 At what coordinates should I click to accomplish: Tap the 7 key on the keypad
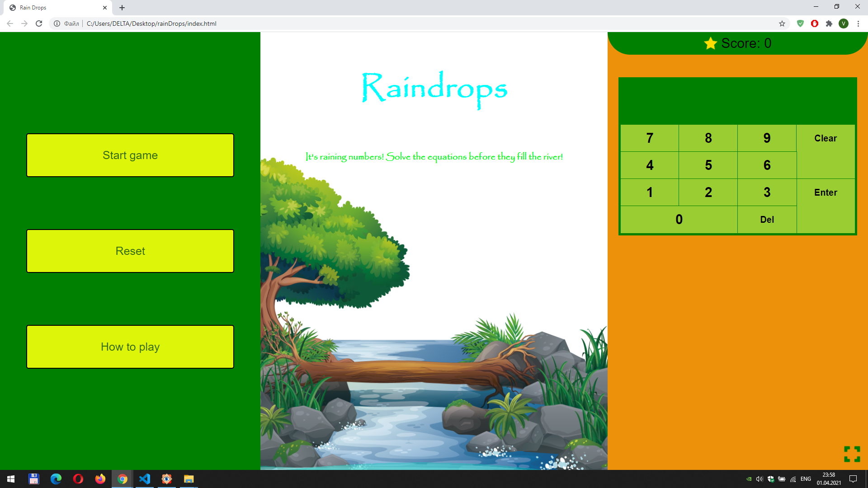tap(650, 138)
